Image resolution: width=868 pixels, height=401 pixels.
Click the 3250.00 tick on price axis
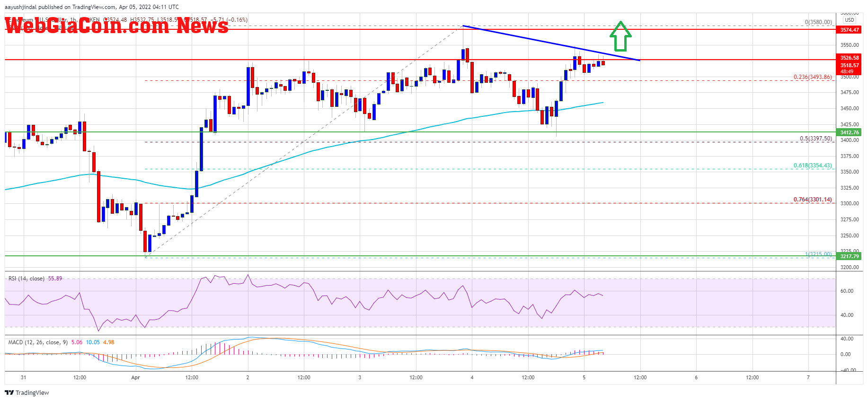[x=850, y=235]
